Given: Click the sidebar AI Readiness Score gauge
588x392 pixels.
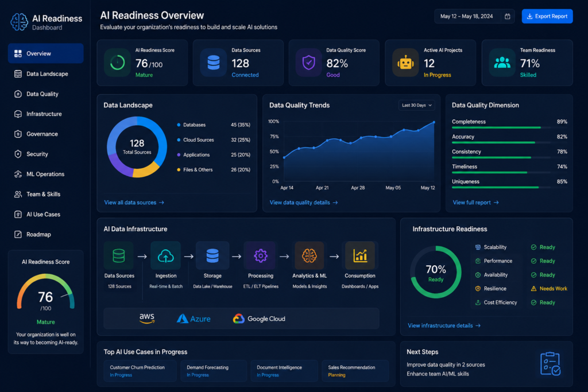Looking at the screenshot, I should 46,292.
